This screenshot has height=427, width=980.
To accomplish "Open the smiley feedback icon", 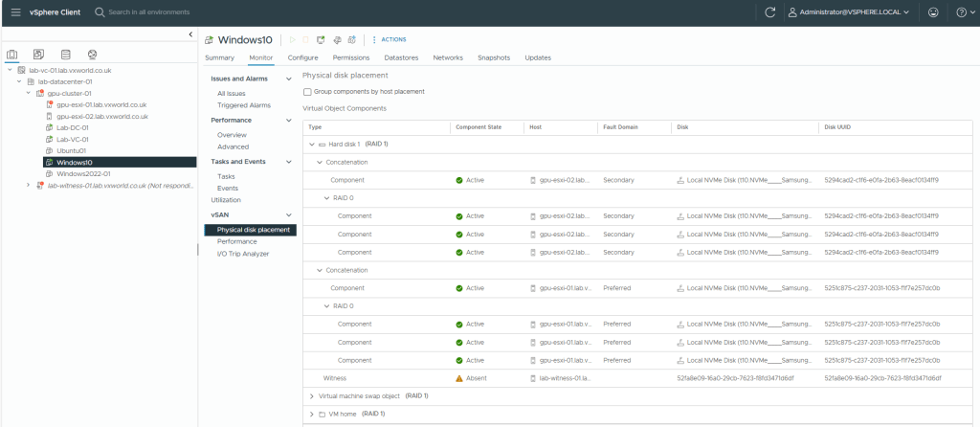I will 932,11.
